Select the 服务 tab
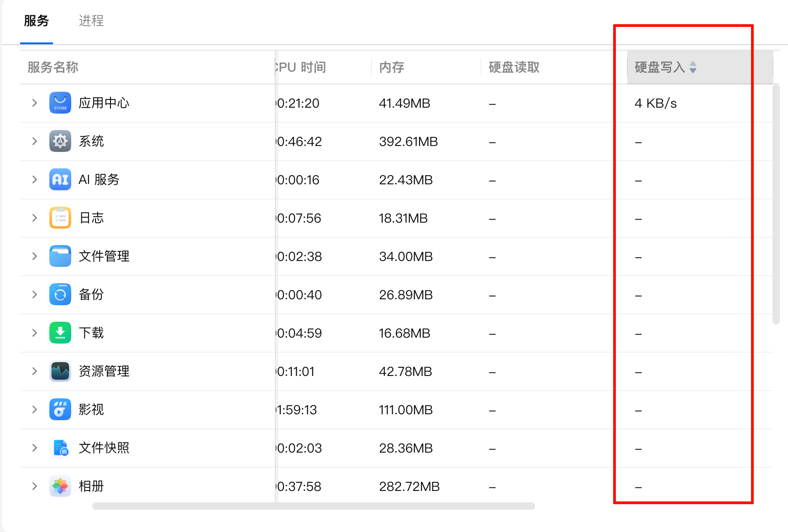Viewport: 788px width, 532px height. (x=37, y=21)
